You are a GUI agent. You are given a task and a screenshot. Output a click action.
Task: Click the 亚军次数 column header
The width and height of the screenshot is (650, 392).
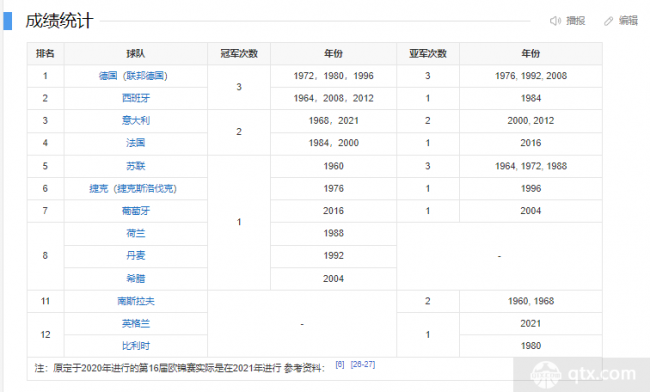tap(428, 53)
